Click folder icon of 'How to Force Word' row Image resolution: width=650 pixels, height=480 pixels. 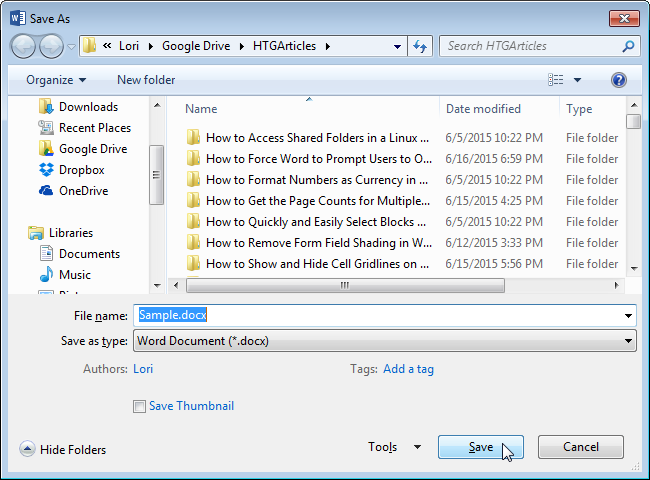pos(193,159)
